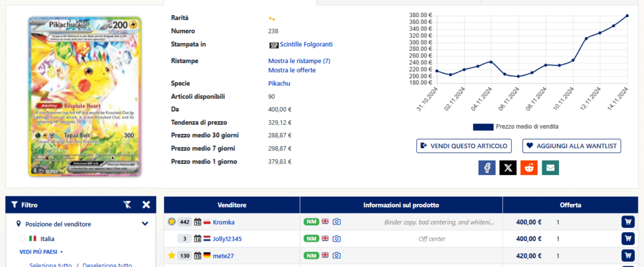View photo of Jolly12345's card listing
The height and width of the screenshot is (267, 644).
pos(336,239)
